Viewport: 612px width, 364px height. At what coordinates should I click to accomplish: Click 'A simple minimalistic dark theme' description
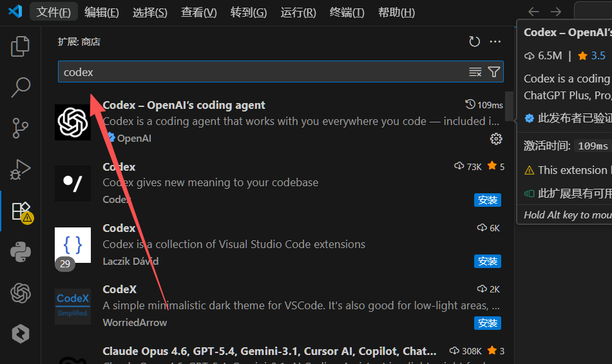[301, 305]
